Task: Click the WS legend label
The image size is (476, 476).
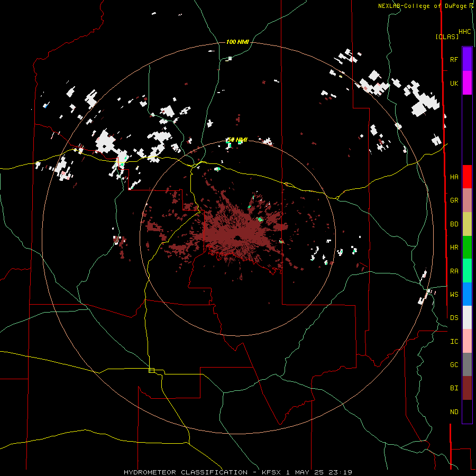Action: pos(454,295)
